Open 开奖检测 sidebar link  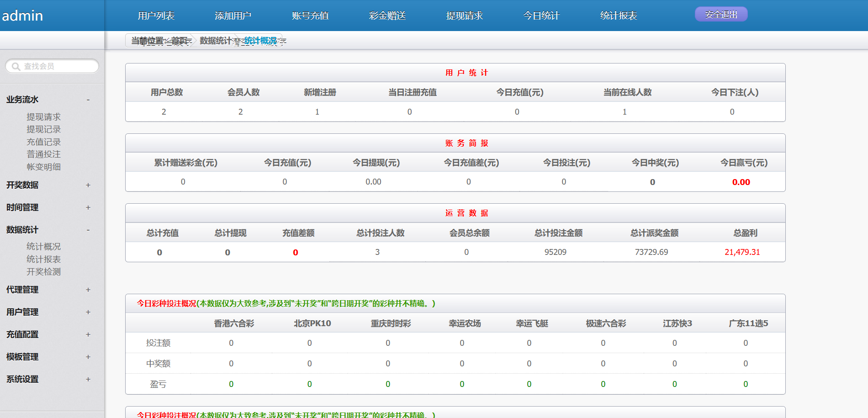pos(43,272)
